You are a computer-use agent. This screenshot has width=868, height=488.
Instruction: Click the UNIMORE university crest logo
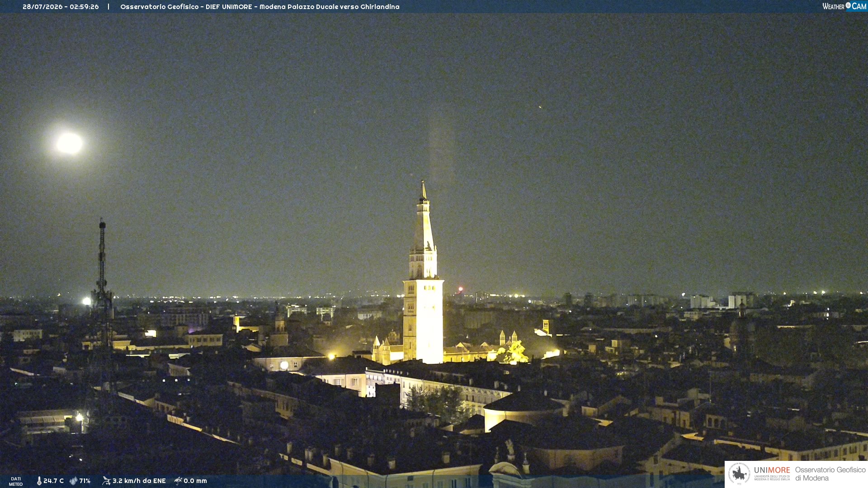pos(739,474)
